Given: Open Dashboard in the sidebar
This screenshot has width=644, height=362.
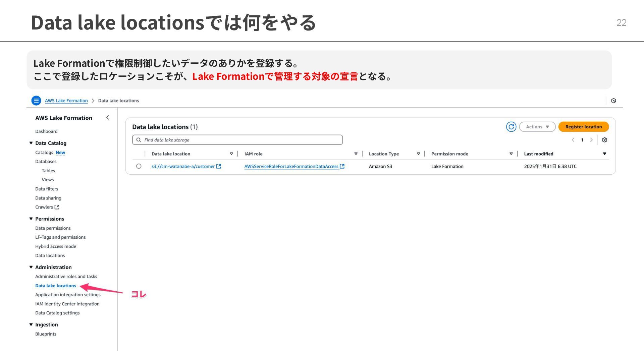Looking at the screenshot, I should tap(46, 131).
